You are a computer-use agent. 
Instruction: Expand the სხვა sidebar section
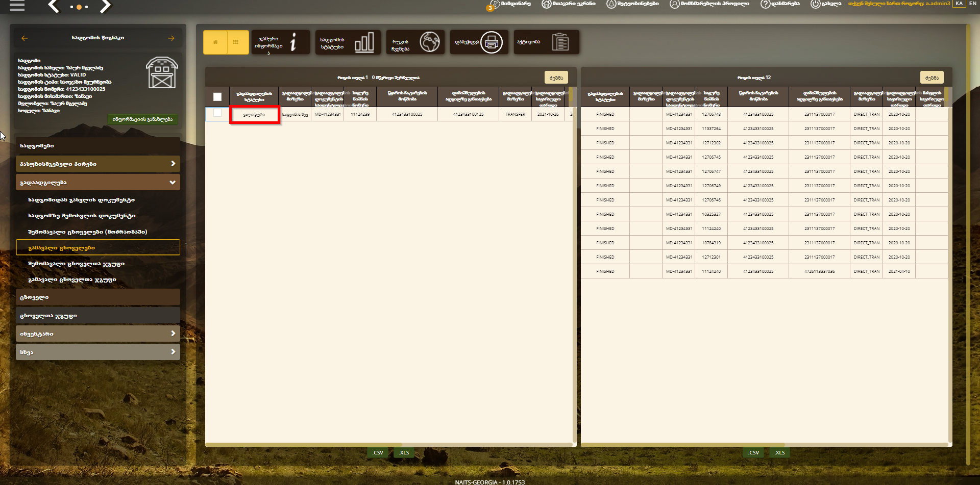[x=98, y=352]
